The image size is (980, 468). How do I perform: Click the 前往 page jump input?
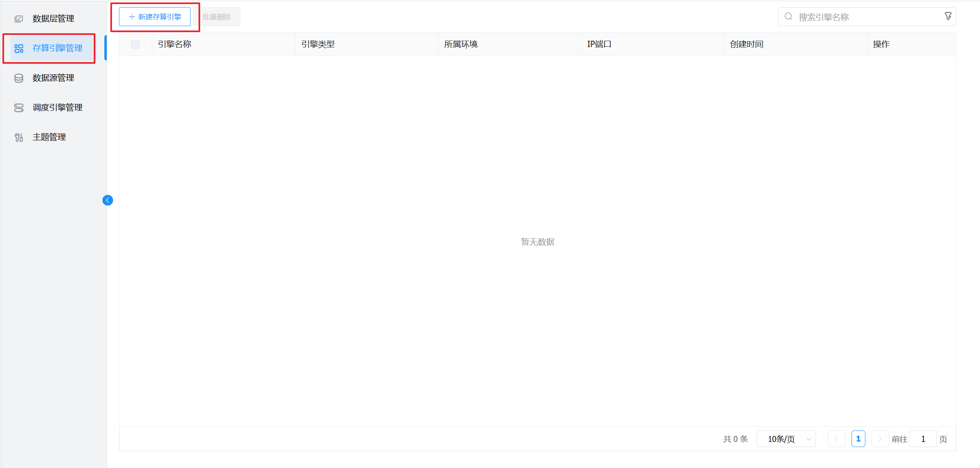click(x=923, y=439)
